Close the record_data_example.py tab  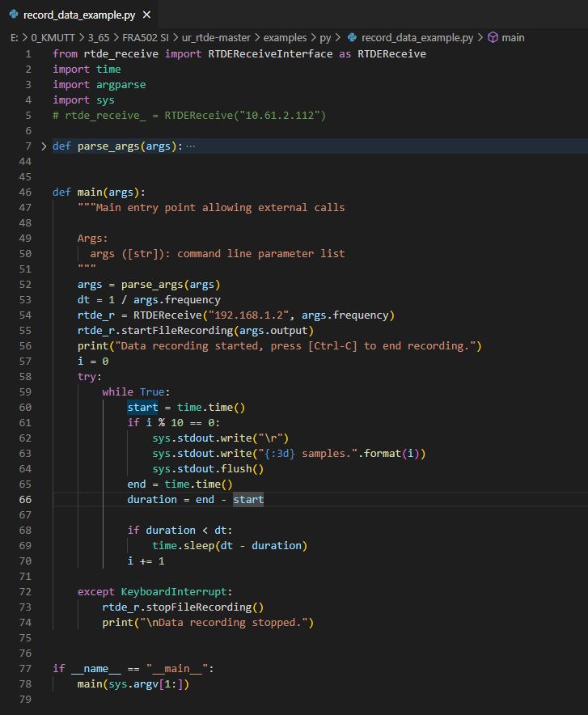(x=146, y=15)
